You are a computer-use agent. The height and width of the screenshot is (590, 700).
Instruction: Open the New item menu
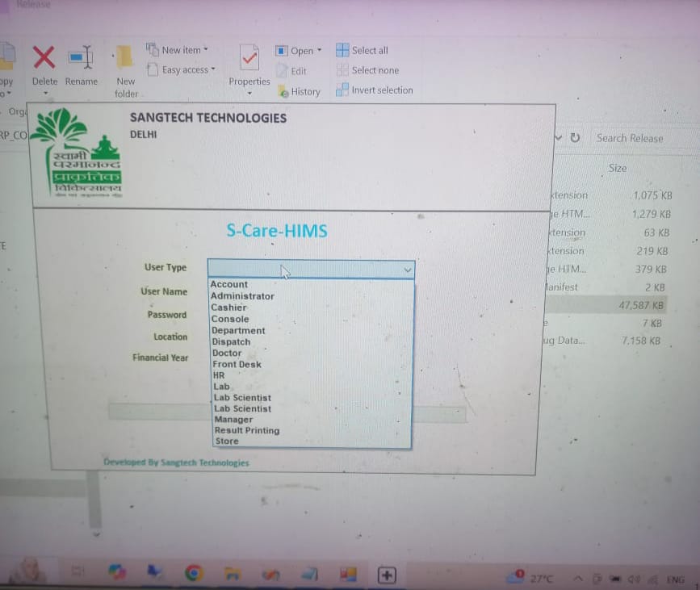178,50
